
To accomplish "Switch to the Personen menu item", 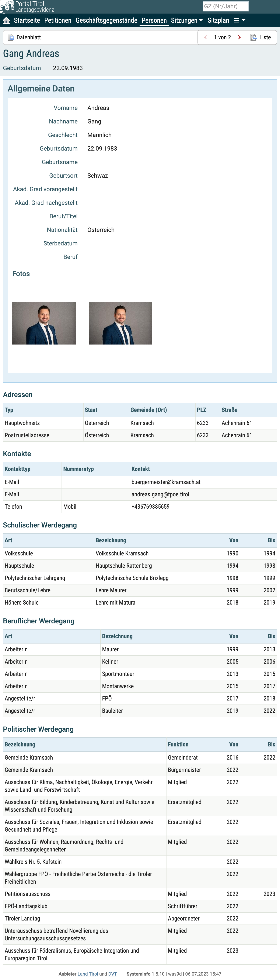I will pos(154,21).
